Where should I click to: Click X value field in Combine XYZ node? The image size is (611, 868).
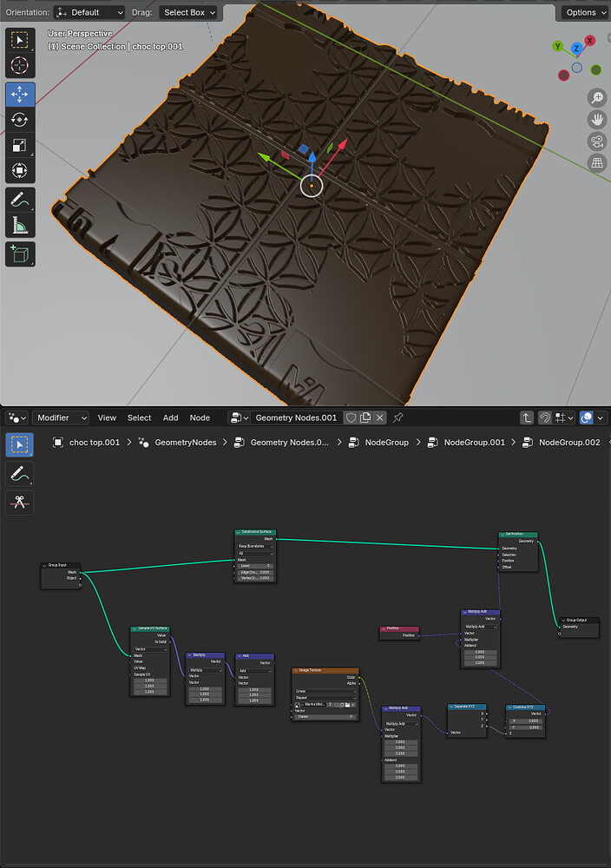point(525,720)
